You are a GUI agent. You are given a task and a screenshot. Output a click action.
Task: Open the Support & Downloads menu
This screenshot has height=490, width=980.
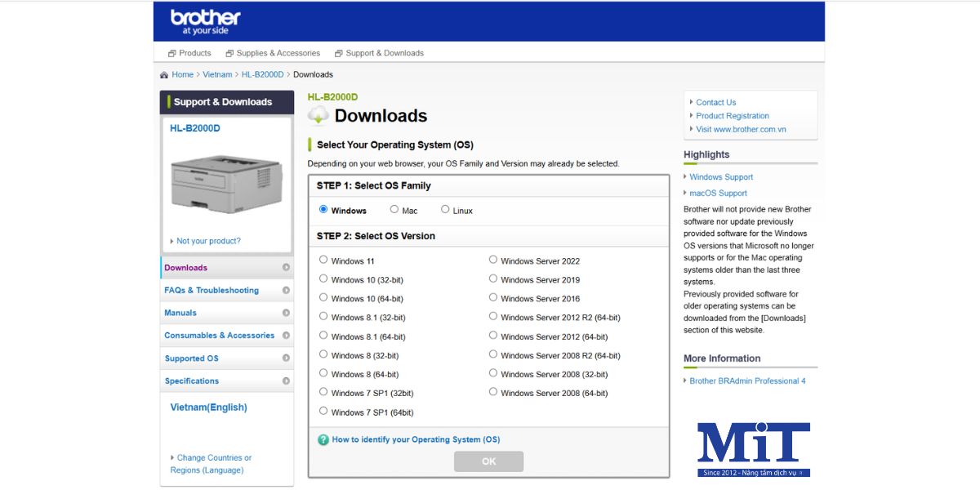pos(379,53)
